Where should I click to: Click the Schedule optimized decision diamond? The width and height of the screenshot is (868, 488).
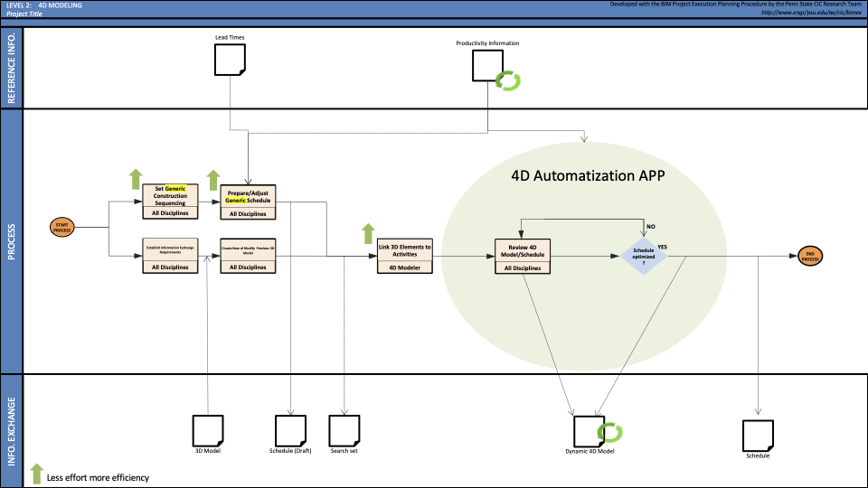click(x=643, y=256)
